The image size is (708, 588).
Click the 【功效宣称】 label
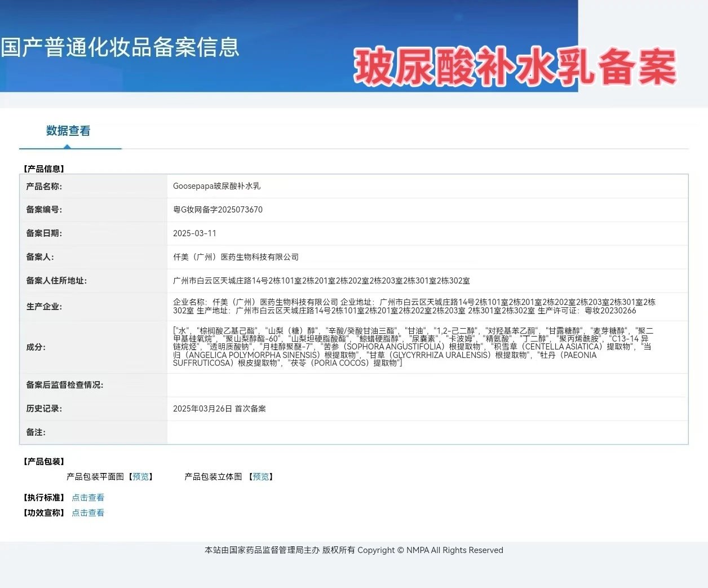tap(44, 513)
